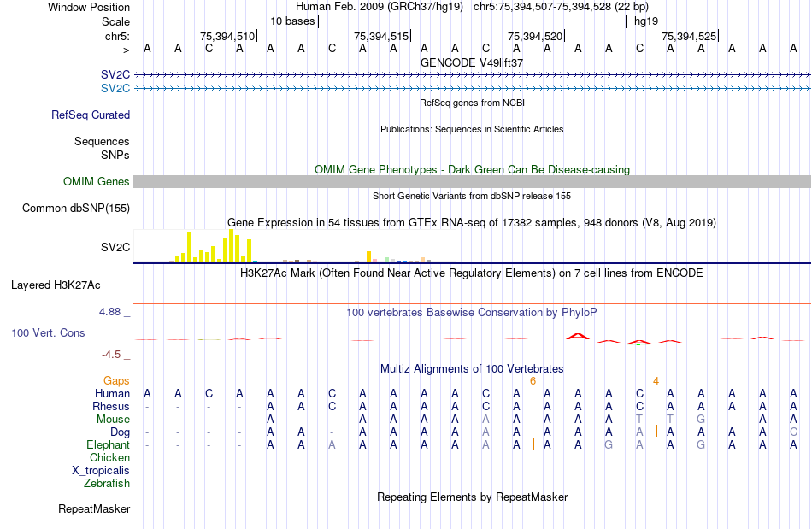Click the orange insertion mark in the Dog row
Screen dimensions: 812x529
click(656, 431)
